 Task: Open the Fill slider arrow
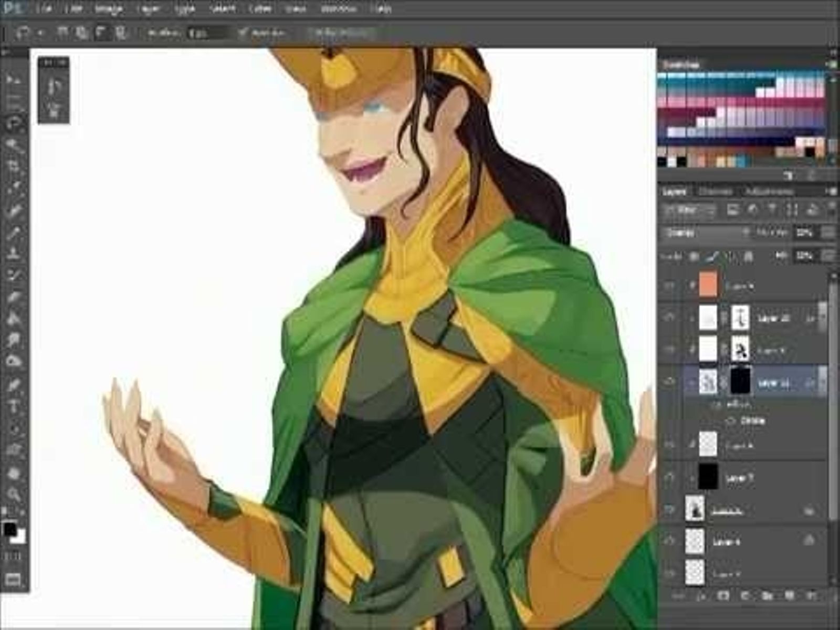point(829,256)
